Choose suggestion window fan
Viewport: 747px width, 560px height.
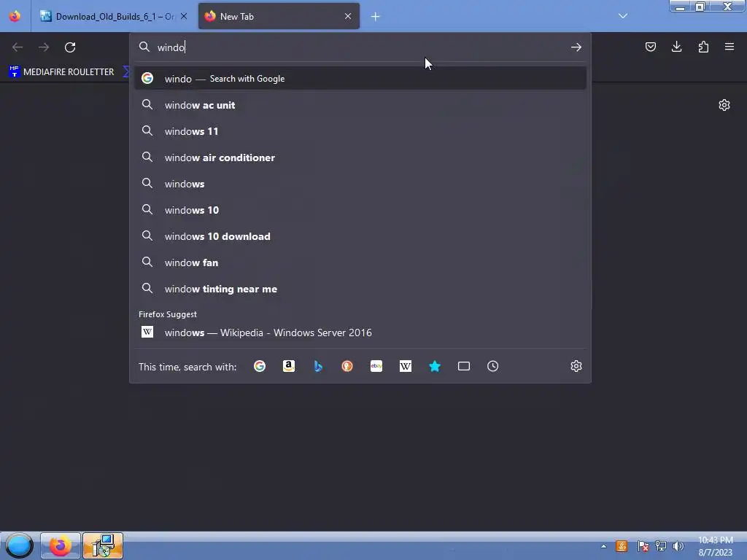360,262
